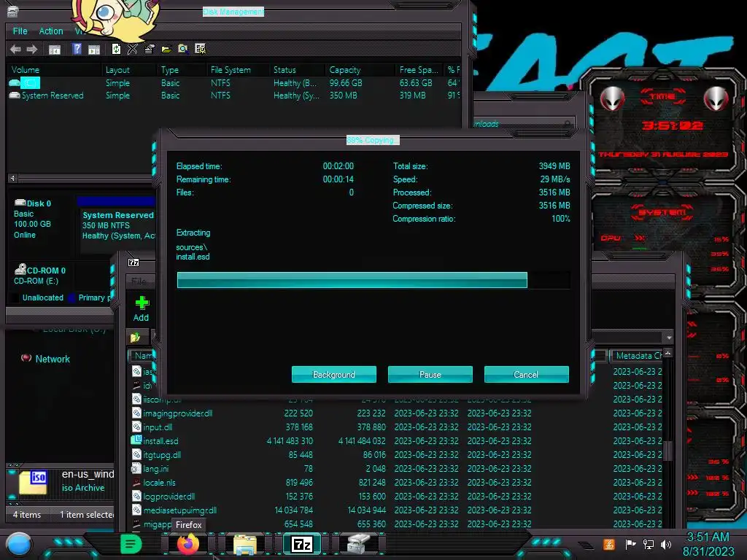Click green Add plus icon in 7-Zip

(x=142, y=303)
